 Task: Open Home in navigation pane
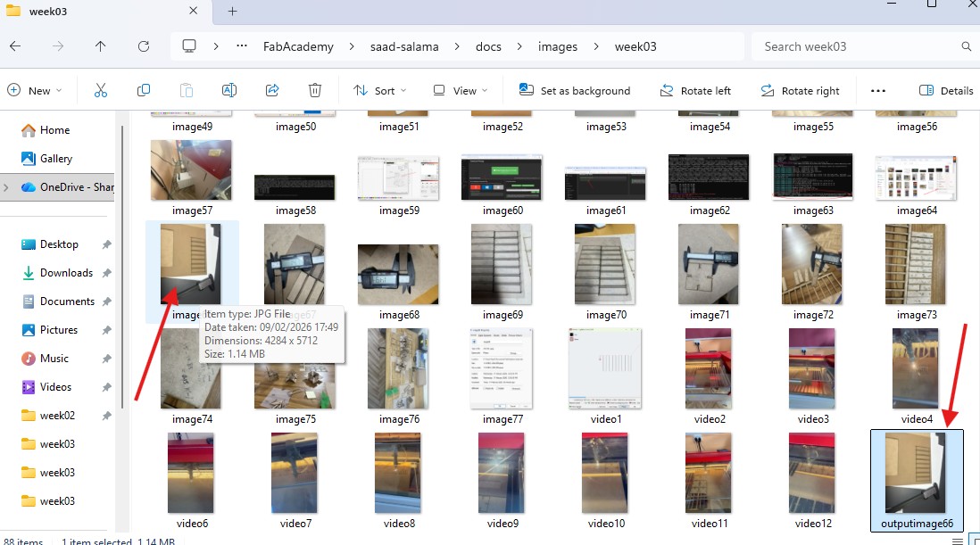(54, 130)
